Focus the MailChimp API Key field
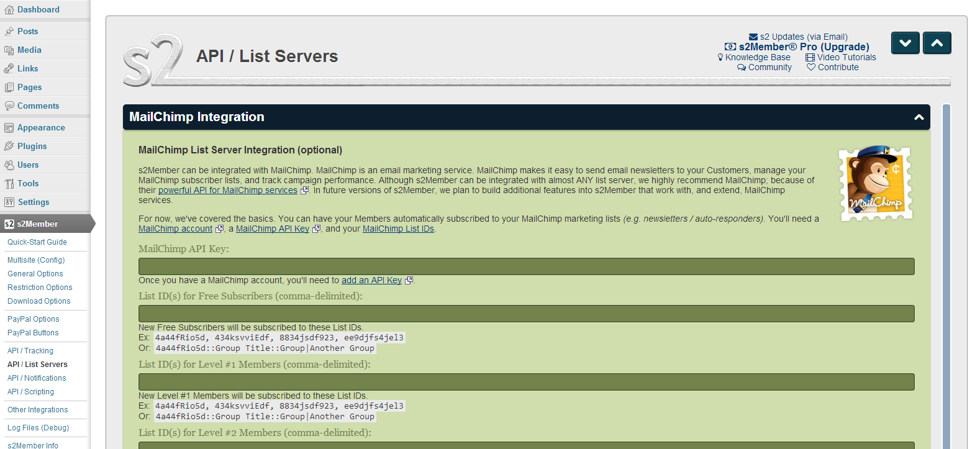This screenshot has height=449, width=980. tap(527, 266)
